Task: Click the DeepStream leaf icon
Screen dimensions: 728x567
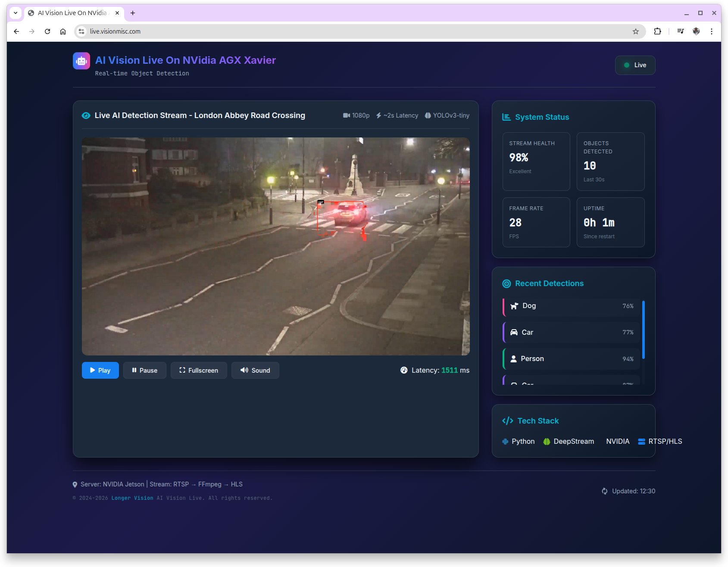Action: pyautogui.click(x=546, y=441)
